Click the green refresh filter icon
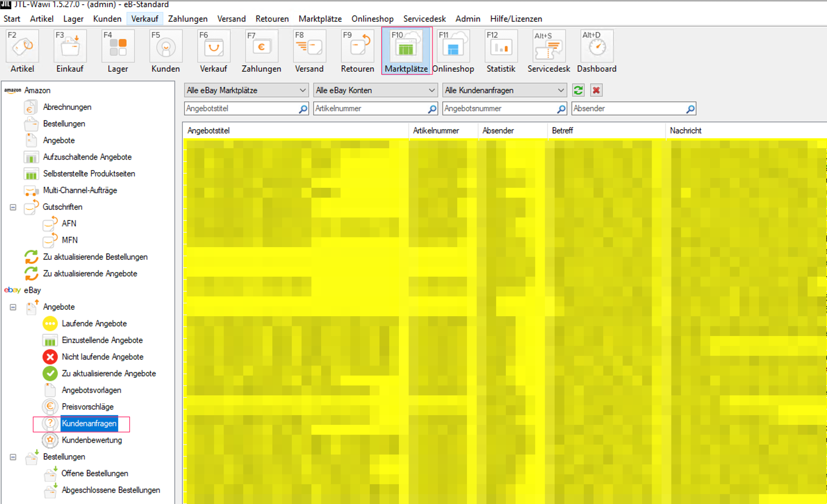827x504 pixels. (578, 91)
